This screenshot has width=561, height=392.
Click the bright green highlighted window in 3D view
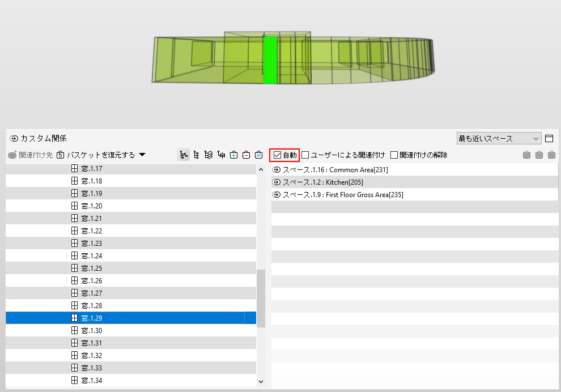pyautogui.click(x=270, y=60)
